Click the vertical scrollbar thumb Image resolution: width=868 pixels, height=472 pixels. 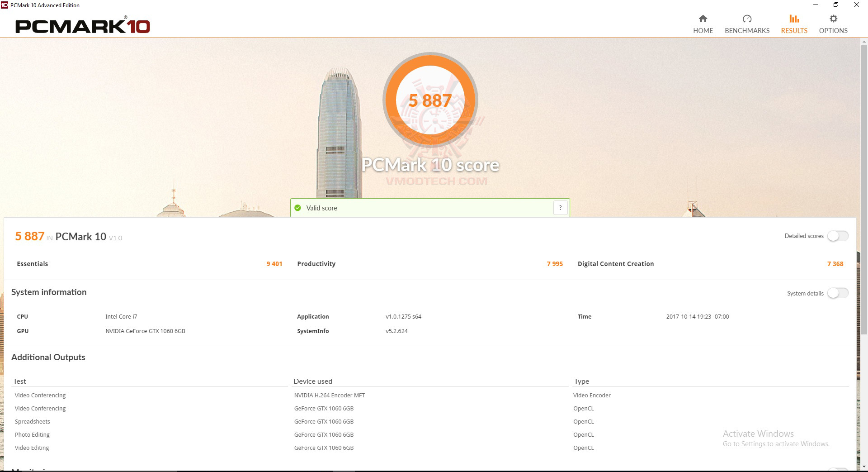click(x=864, y=190)
